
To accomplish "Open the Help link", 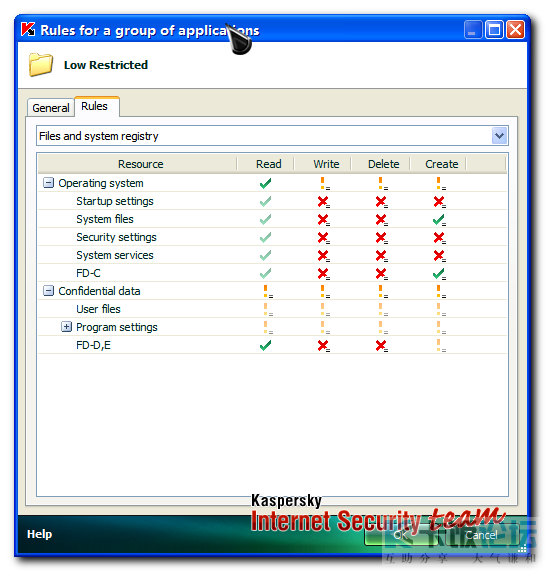I will tap(39, 534).
